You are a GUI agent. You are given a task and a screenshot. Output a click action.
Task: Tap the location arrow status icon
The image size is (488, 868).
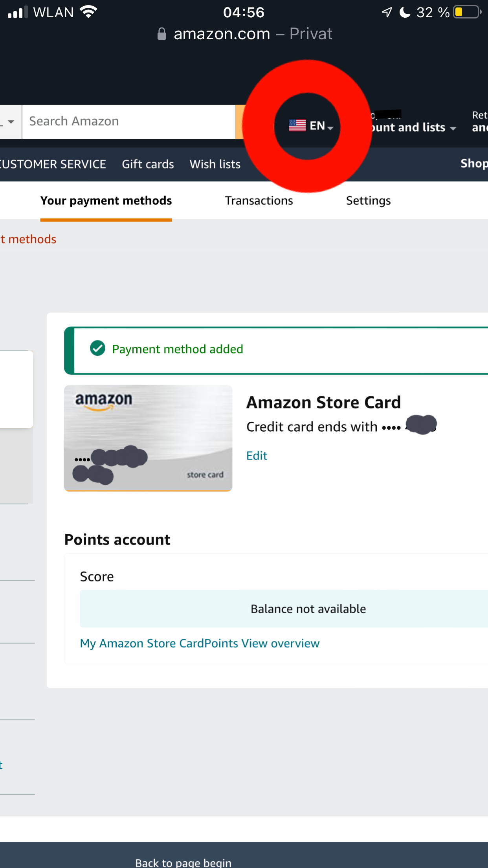(386, 12)
